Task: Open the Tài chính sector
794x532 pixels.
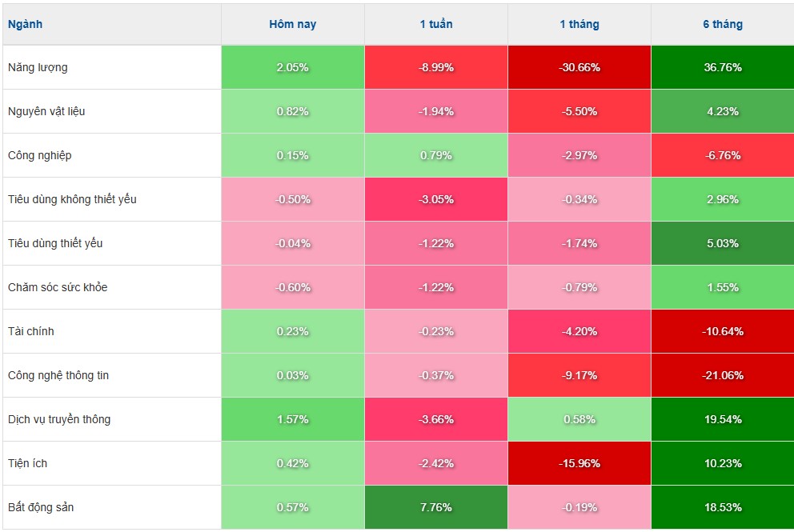Action: click(x=31, y=331)
